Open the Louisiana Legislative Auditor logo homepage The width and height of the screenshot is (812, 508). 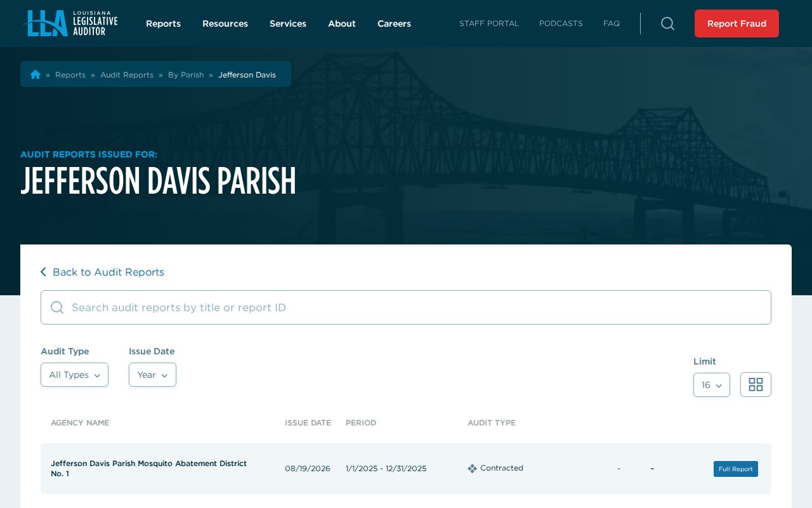click(70, 23)
